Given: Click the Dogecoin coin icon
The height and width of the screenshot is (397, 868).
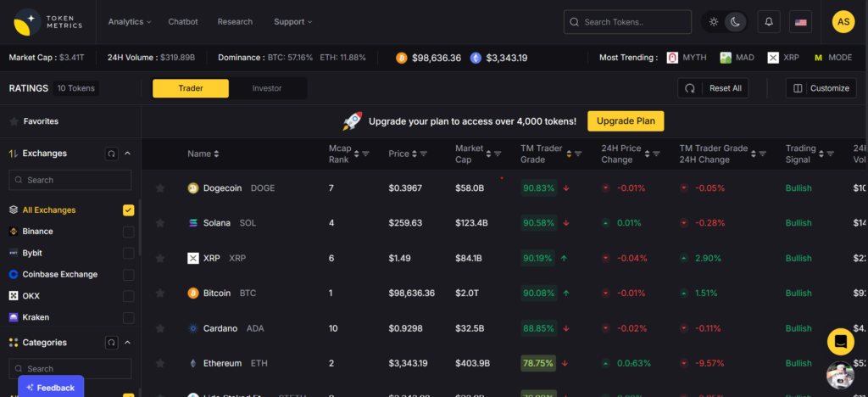Looking at the screenshot, I should coord(192,188).
